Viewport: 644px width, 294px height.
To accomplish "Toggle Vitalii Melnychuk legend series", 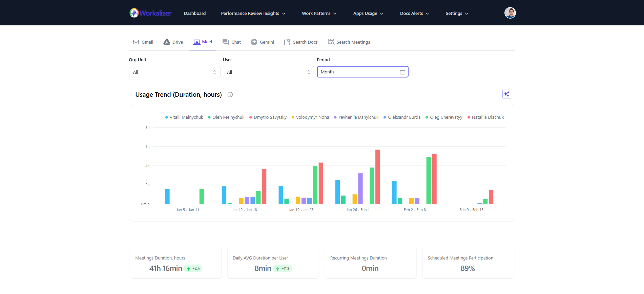I will [184, 117].
